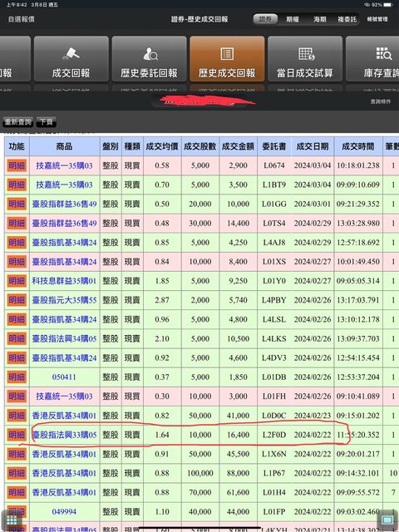This screenshot has height=532, width=399.
Task: Tap the 重新查詢 button
Action: pos(17,121)
